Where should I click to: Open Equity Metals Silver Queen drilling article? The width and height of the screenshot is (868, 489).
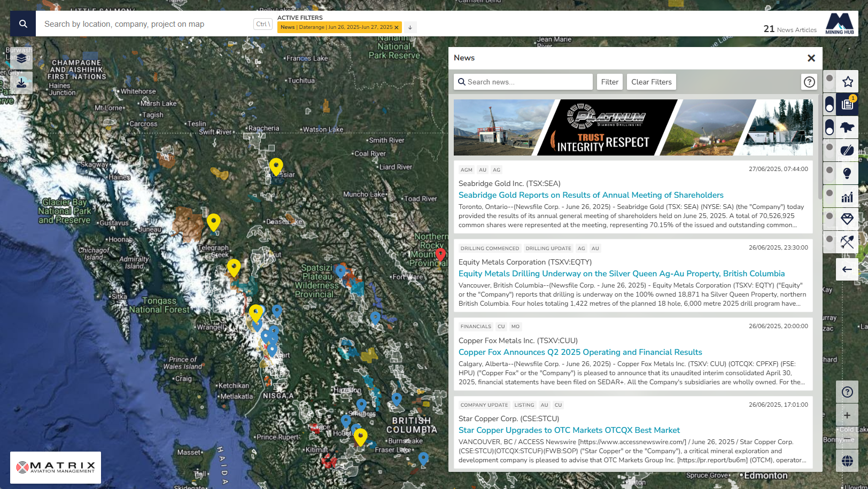622,274
